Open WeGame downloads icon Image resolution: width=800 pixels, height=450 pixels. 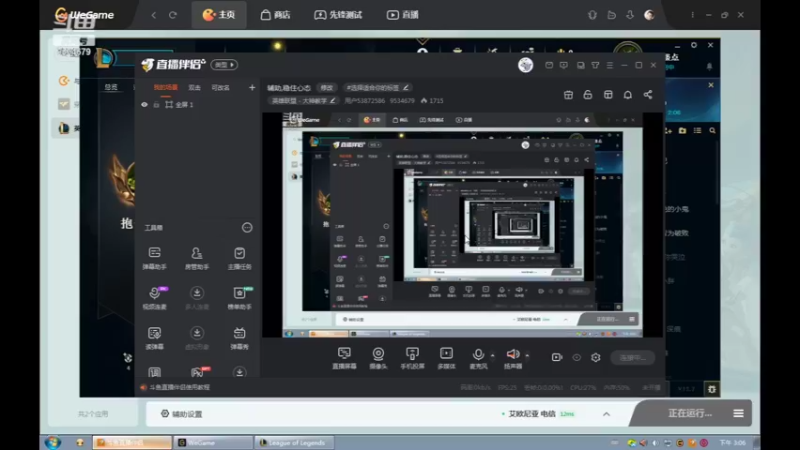pyautogui.click(x=630, y=15)
